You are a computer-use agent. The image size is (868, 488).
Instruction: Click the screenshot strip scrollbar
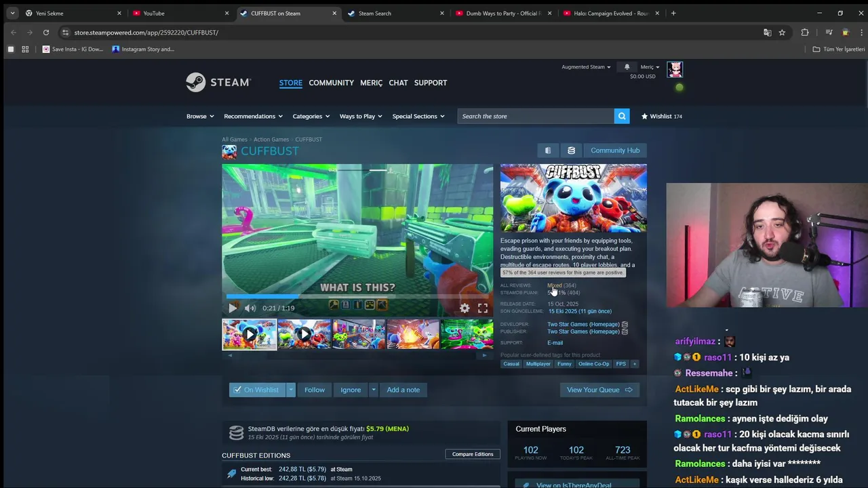coord(357,355)
